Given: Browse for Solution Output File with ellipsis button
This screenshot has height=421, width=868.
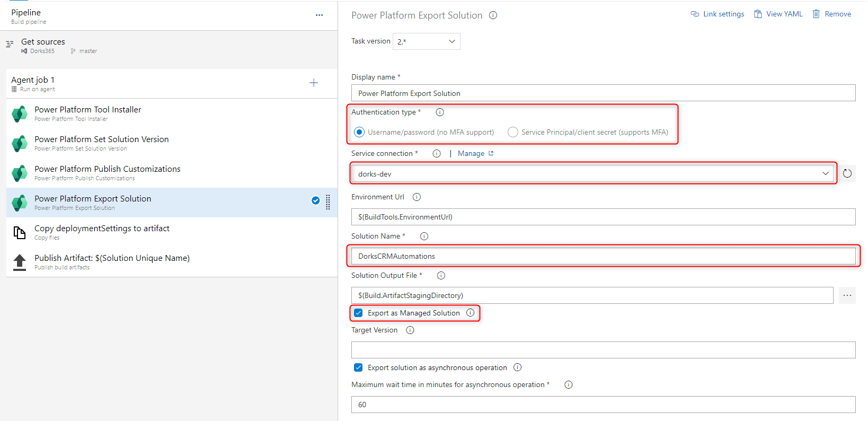Looking at the screenshot, I should click(x=847, y=295).
